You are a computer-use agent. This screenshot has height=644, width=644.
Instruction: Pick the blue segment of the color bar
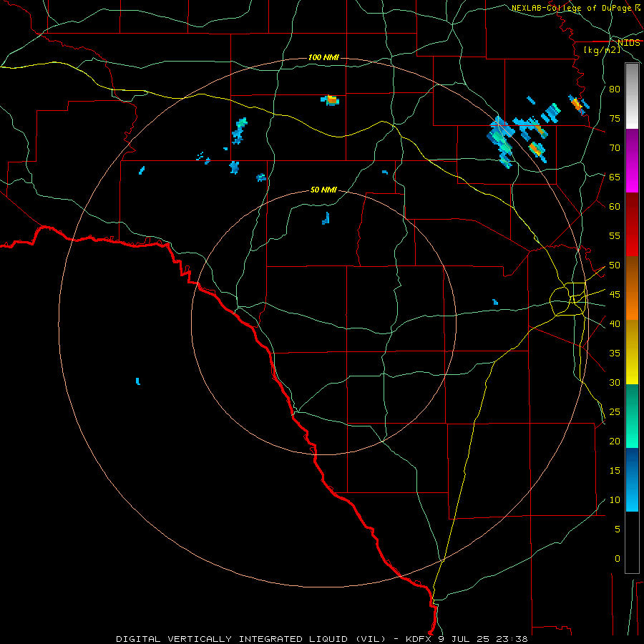[632, 479]
